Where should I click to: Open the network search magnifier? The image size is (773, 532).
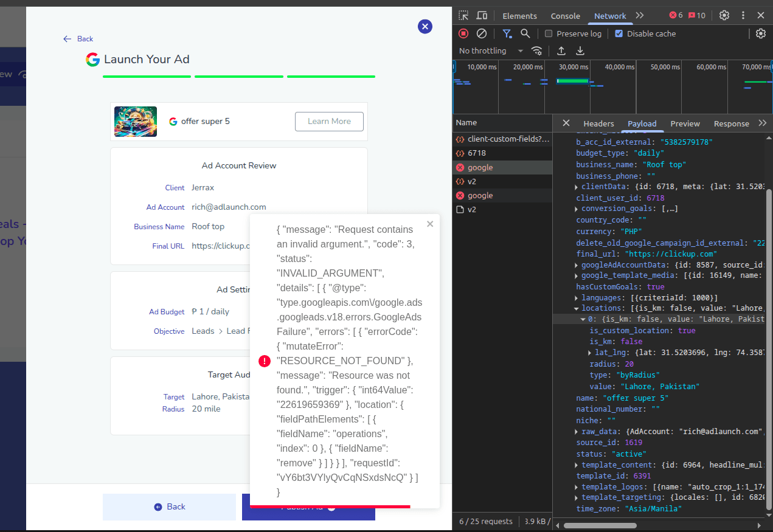point(525,33)
